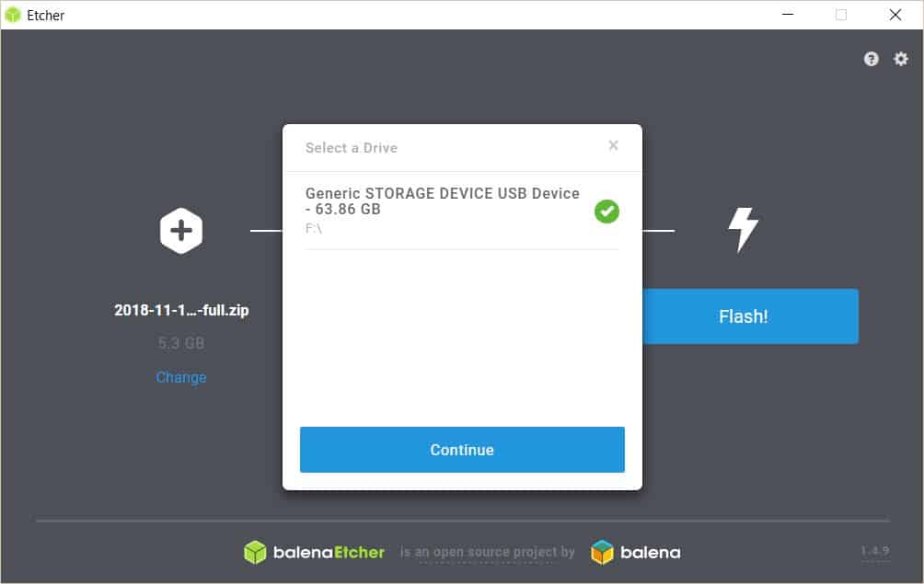The width and height of the screenshot is (924, 584).
Task: Minimize the Etcher window
Action: point(788,15)
